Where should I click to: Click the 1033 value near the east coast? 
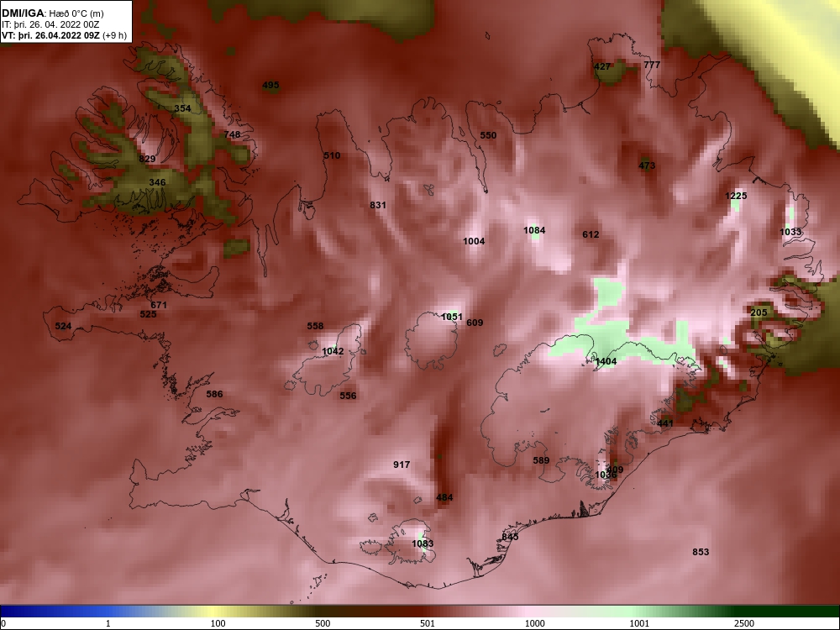coord(790,232)
